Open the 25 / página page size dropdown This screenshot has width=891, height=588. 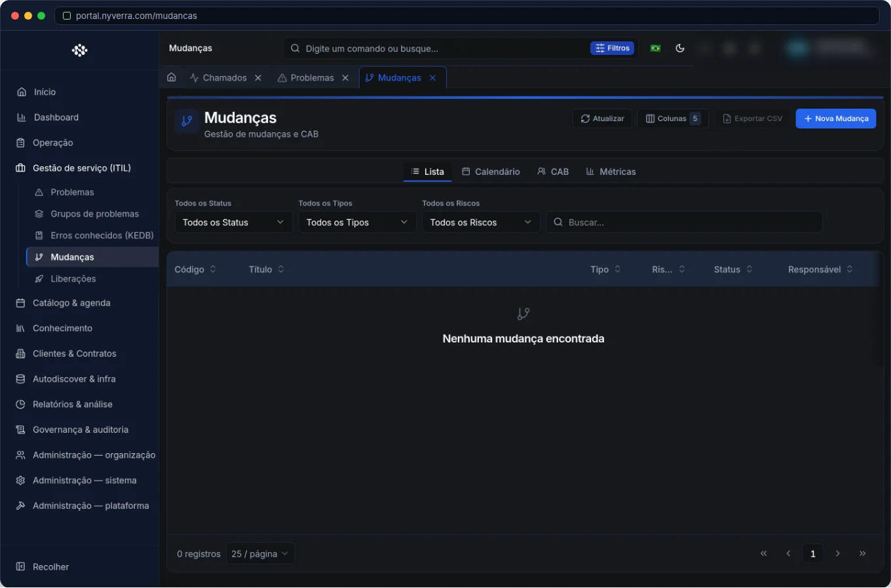tap(260, 554)
